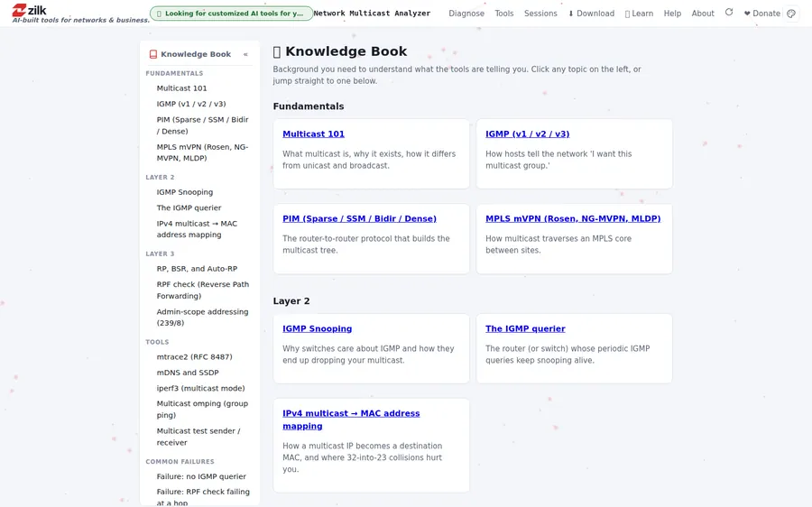Select IGMP Snooping in sidebar
Image resolution: width=812 pixels, height=507 pixels.
184,192
